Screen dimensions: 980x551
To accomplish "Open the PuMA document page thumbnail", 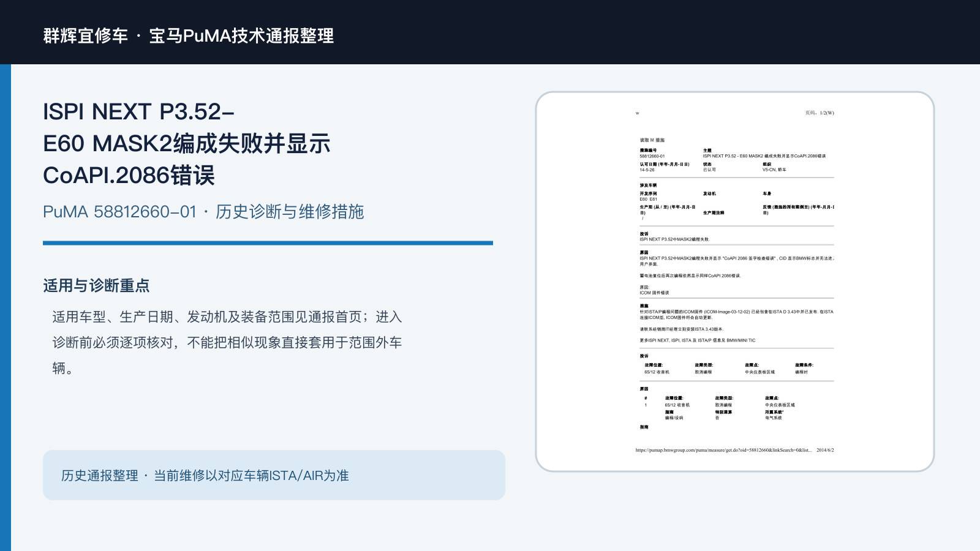I will (x=735, y=282).
